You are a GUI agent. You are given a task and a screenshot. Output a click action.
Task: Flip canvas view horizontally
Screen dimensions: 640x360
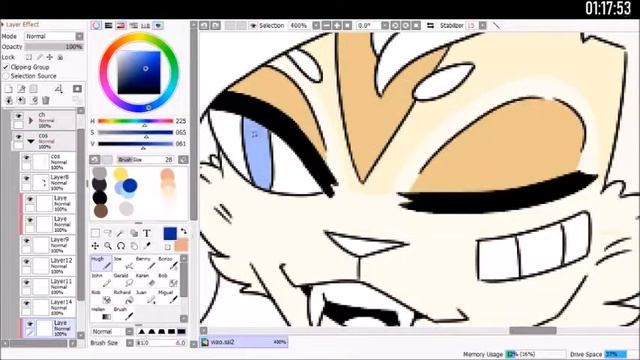(430, 25)
